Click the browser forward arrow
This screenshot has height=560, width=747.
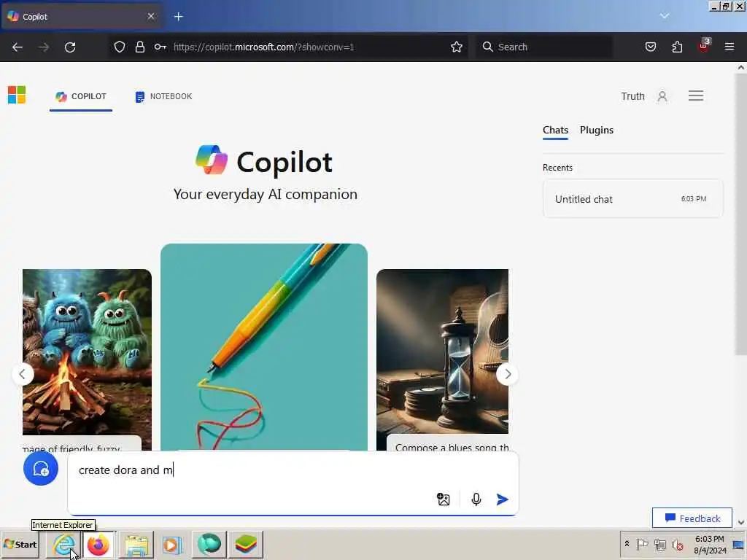click(x=44, y=47)
